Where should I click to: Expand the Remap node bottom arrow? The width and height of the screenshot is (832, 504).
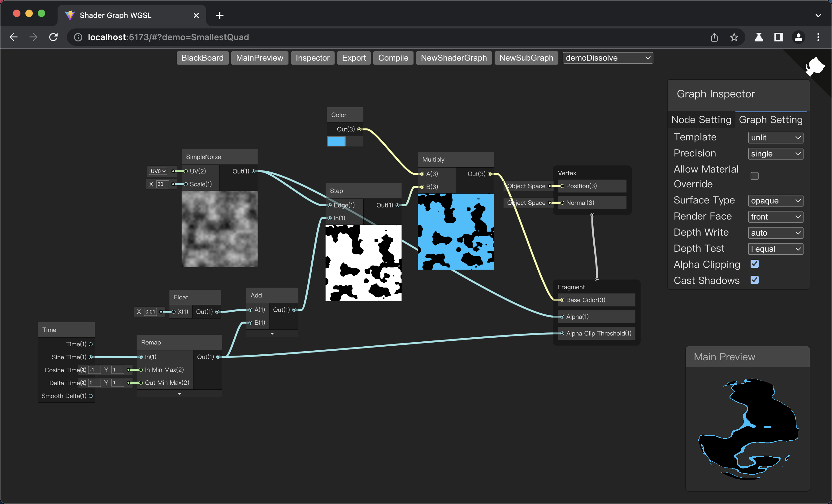pos(179,394)
